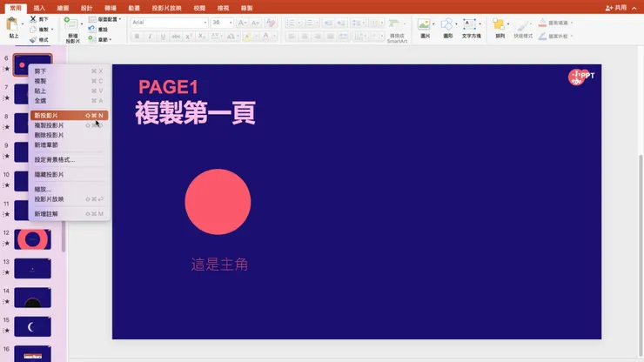The width and height of the screenshot is (644, 362).
Task: Align text left in ribbon
Action: tap(292, 37)
